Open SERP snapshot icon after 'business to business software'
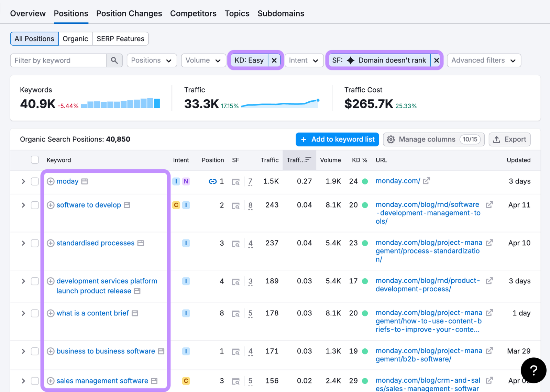This screenshot has height=392, width=550. click(x=161, y=351)
